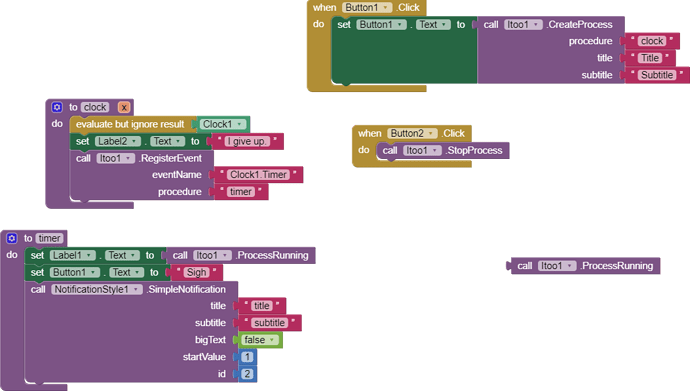Select the 'I give up.' text block
The width and height of the screenshot is (690, 391).
[246, 141]
